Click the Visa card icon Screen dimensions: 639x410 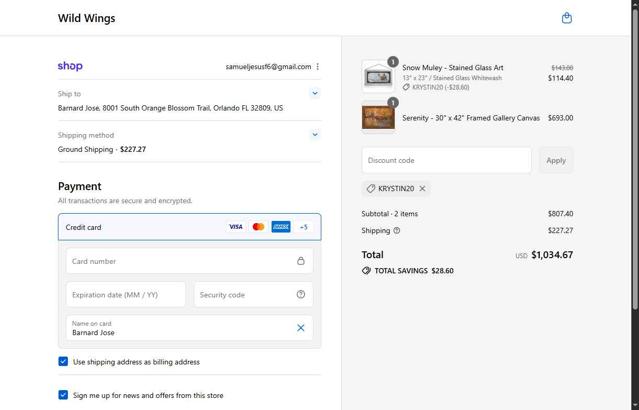[236, 227]
